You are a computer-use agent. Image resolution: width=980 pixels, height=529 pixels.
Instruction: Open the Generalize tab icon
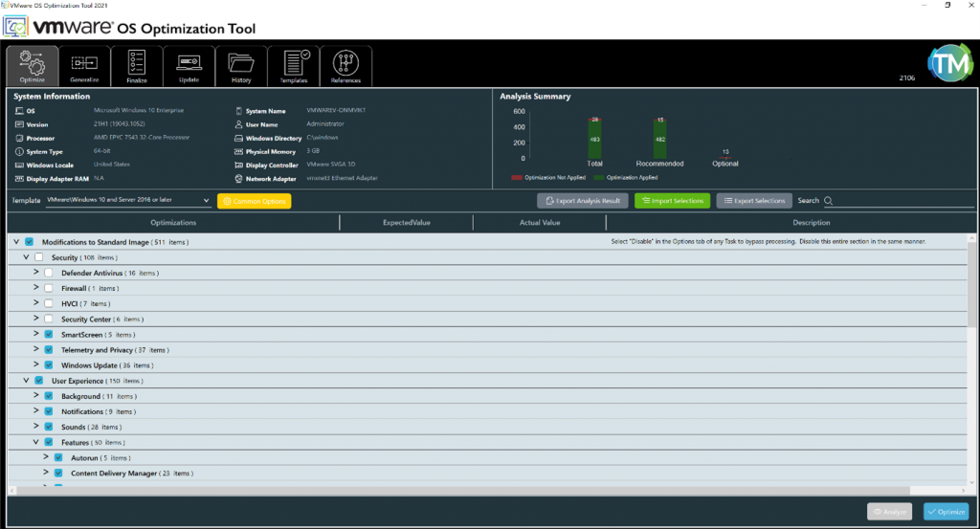tap(84, 63)
